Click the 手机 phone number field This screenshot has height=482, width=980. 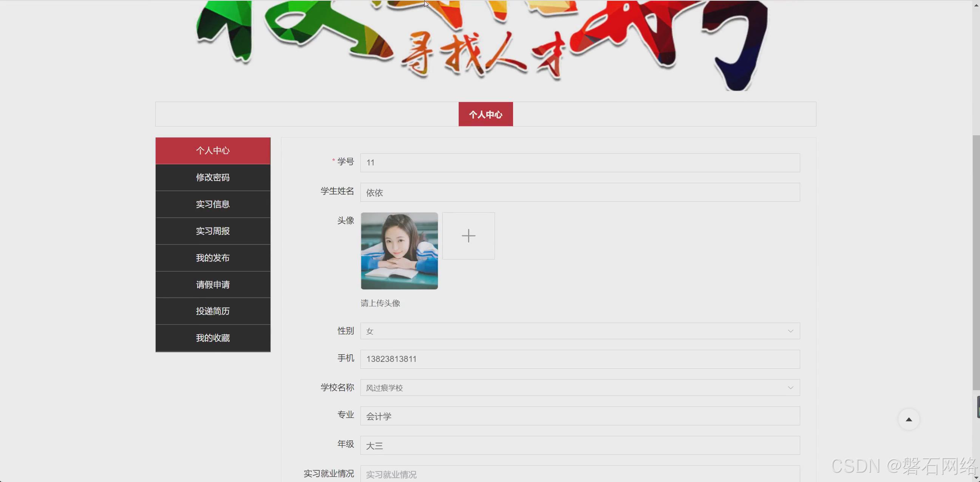(579, 359)
